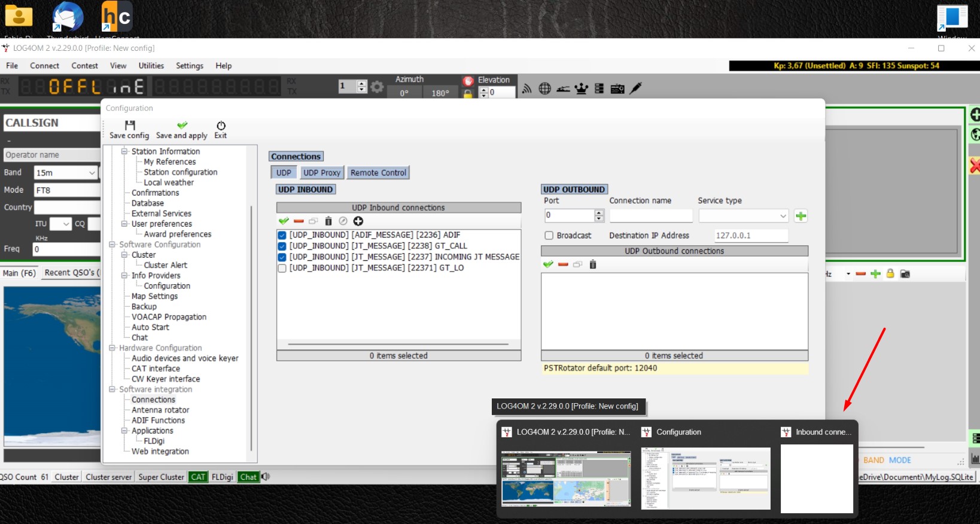
Task: Click the Save and apply green checkmark
Action: [x=182, y=125]
